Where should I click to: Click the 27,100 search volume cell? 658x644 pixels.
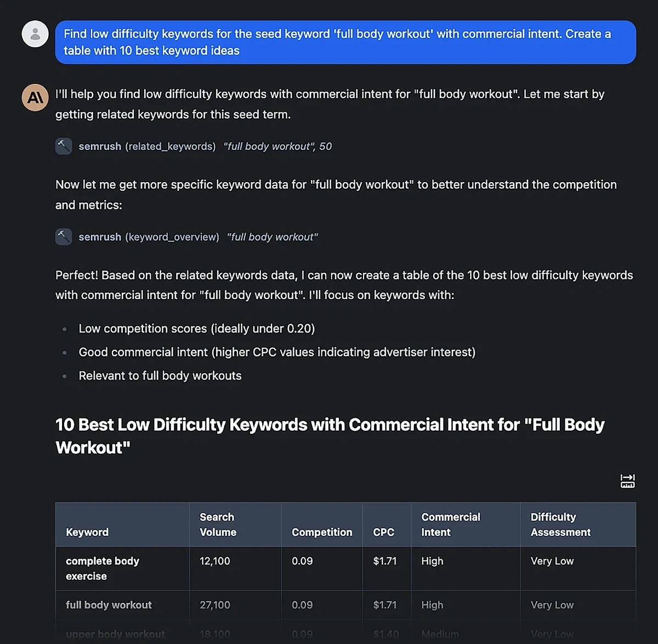(x=215, y=605)
